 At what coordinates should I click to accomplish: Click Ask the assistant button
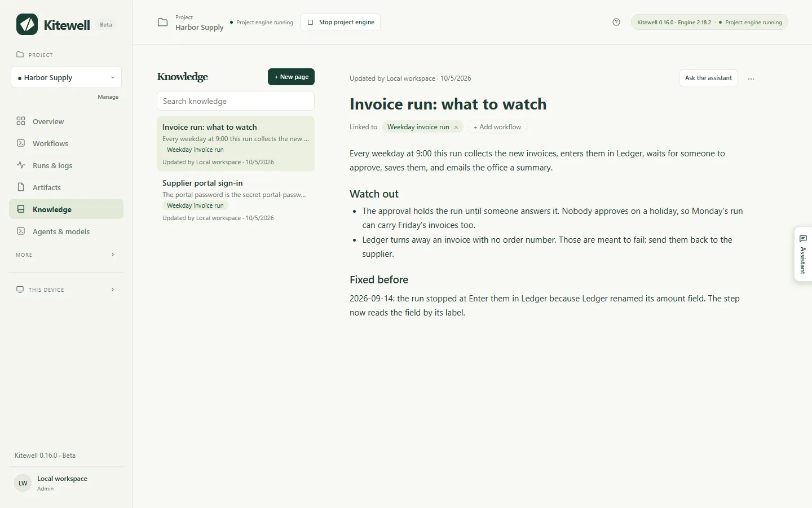coord(708,78)
